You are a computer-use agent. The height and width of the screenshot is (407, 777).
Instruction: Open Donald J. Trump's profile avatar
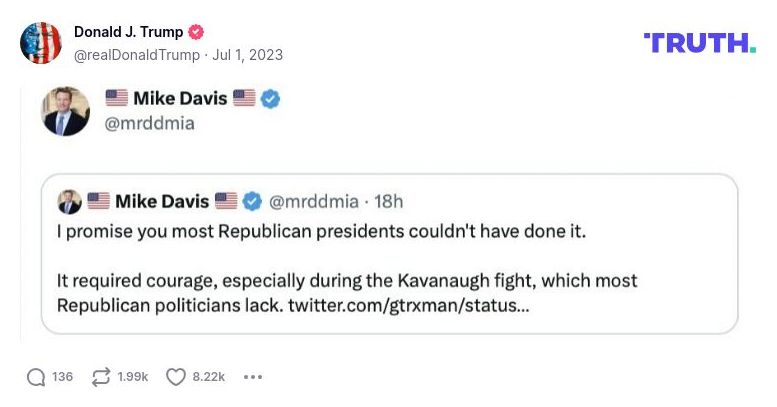[x=41, y=43]
